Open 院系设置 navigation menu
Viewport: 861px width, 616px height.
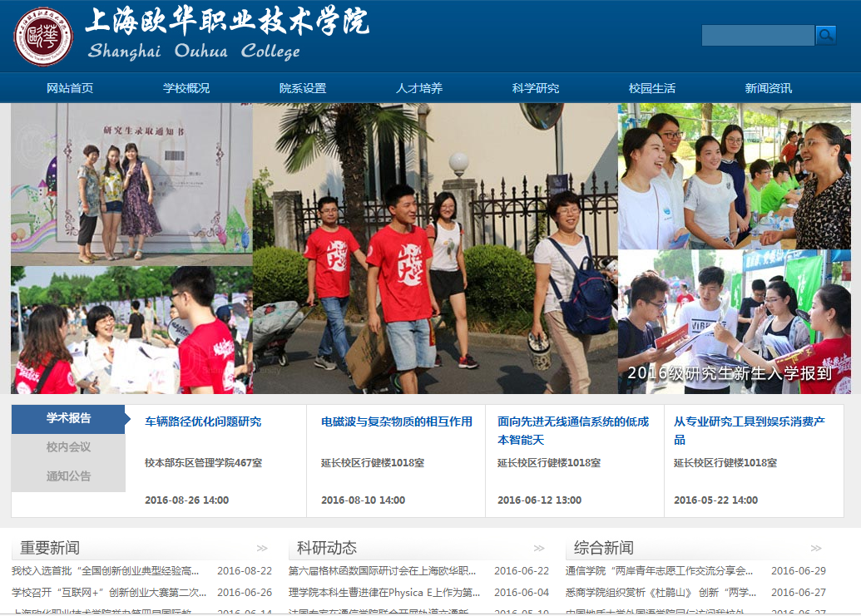(303, 88)
